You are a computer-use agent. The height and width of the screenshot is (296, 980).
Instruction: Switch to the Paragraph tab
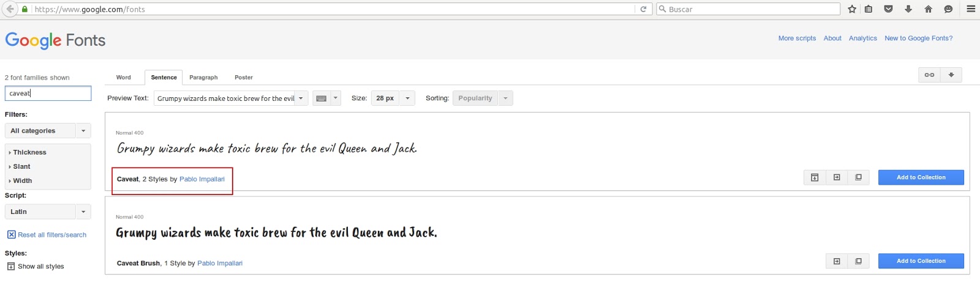[203, 78]
